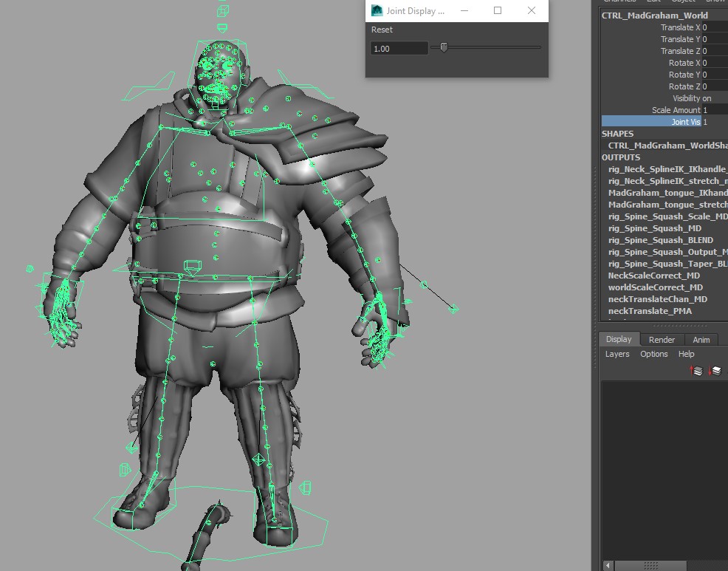Click the Joint Display slider handle
The height and width of the screenshot is (571, 728).
tap(444, 47)
